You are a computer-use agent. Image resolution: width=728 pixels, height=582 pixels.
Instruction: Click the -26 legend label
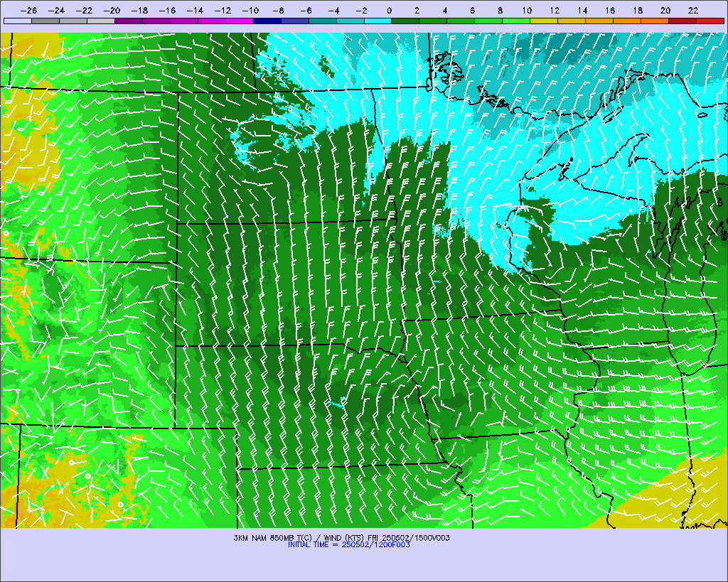point(28,10)
